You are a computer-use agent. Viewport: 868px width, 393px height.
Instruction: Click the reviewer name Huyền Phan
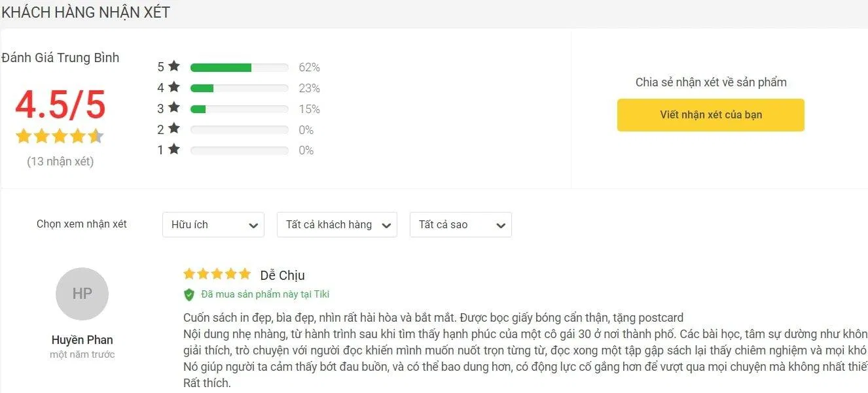point(81,339)
